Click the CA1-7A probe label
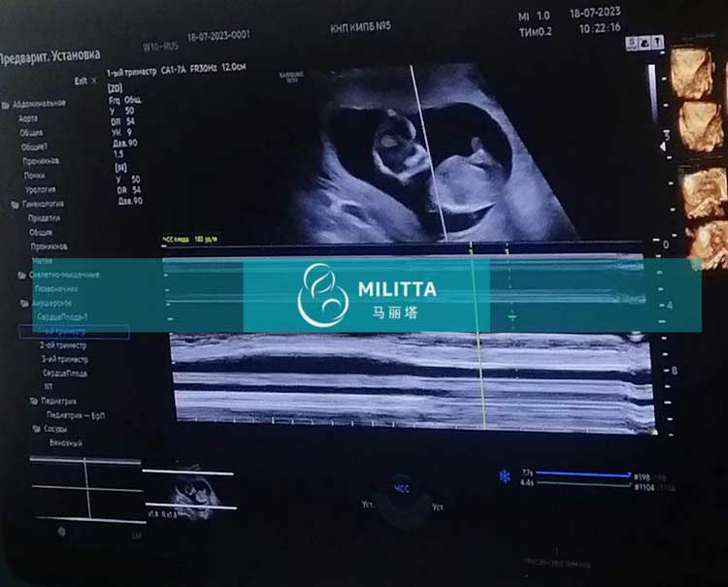The width and height of the screenshot is (728, 587). pos(173,70)
